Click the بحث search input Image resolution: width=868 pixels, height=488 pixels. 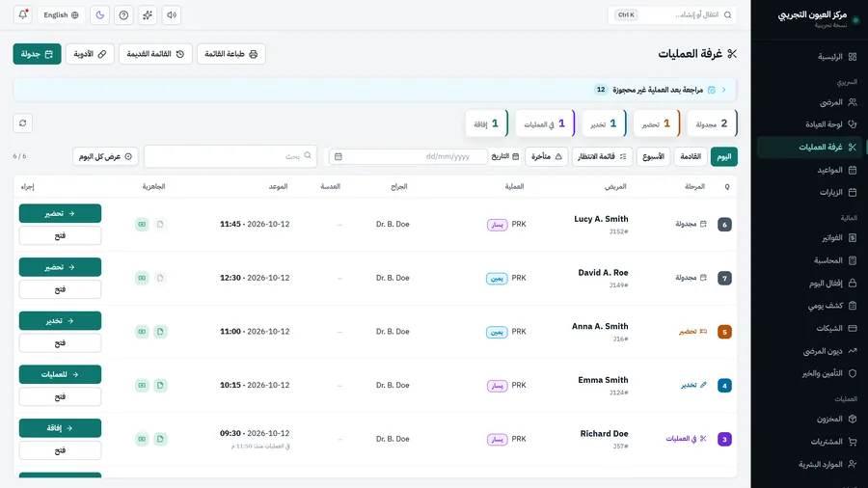pos(231,156)
